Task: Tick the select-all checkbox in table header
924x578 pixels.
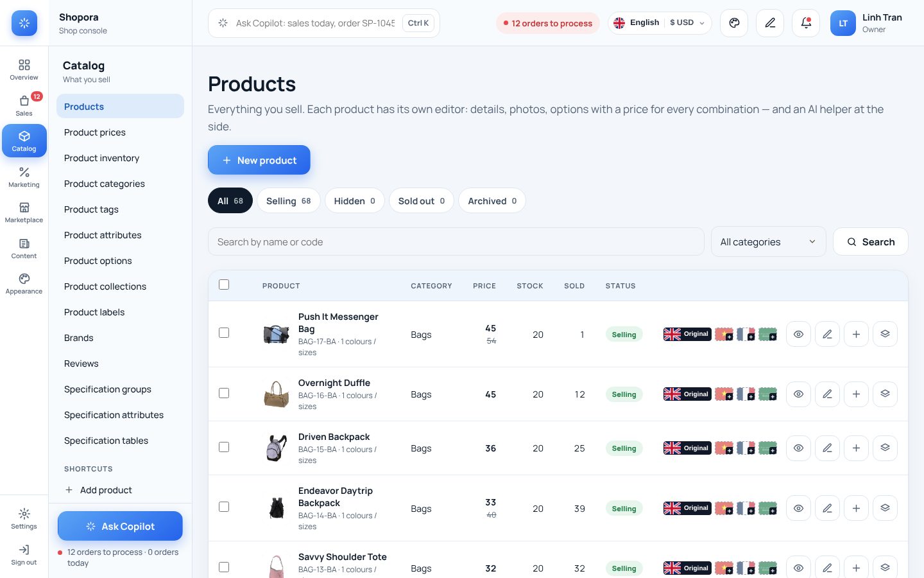Action: click(x=224, y=285)
